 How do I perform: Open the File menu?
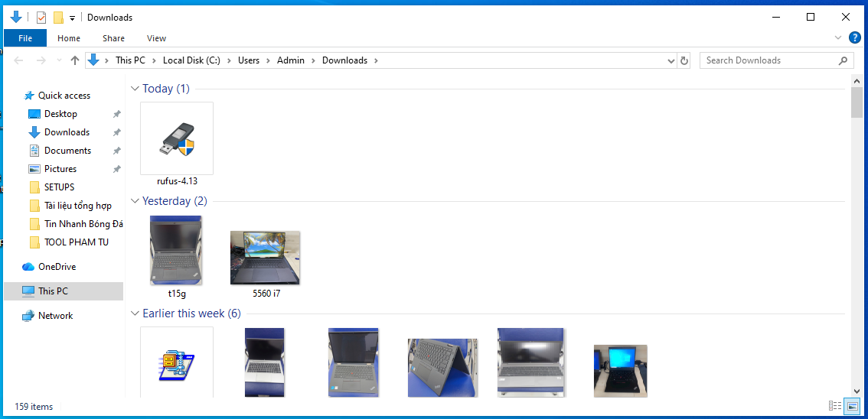25,38
